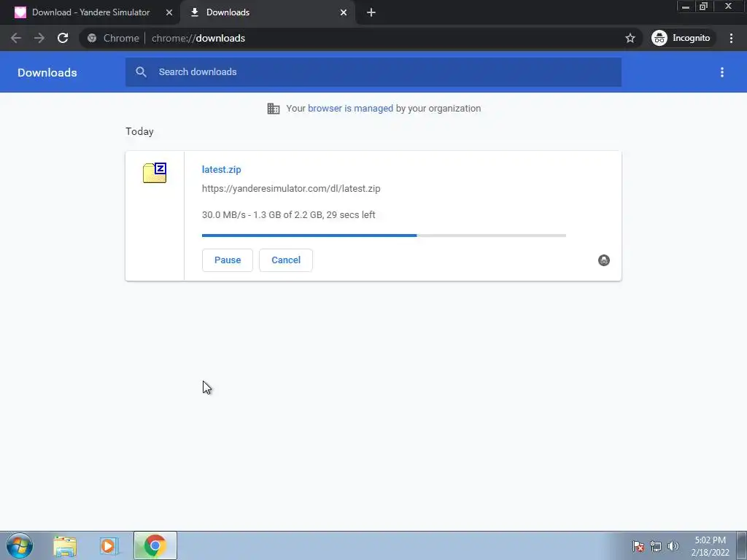The width and height of the screenshot is (747, 560).
Task: Click the 'Today' date heading
Action: click(x=139, y=131)
